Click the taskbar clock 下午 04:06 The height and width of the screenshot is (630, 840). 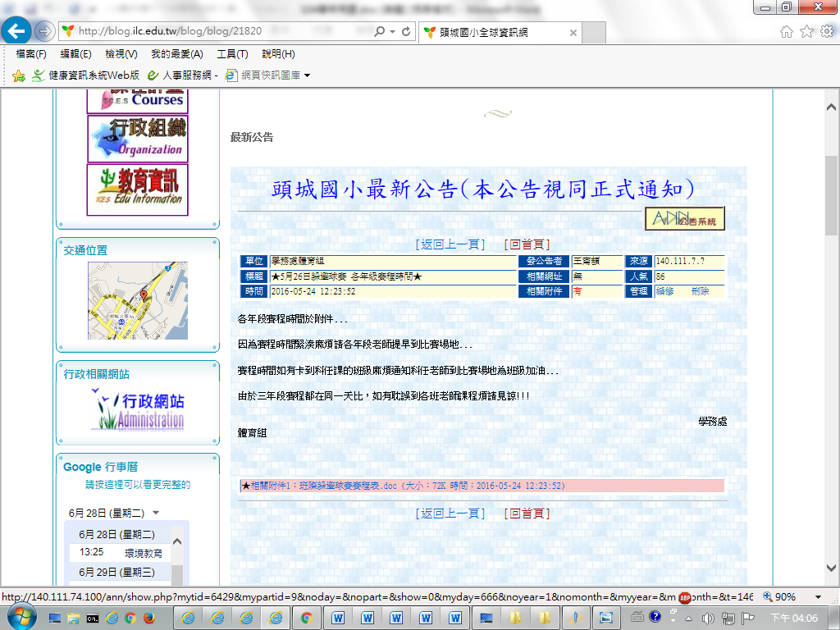tap(794, 619)
